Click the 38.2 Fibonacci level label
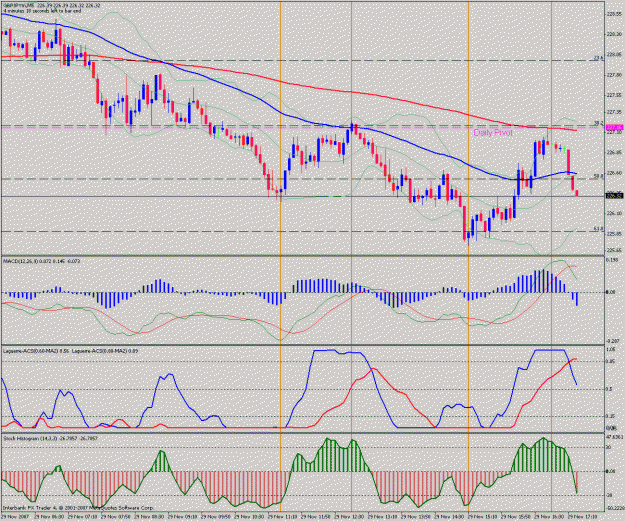This screenshot has width=625, height=521. (599, 123)
